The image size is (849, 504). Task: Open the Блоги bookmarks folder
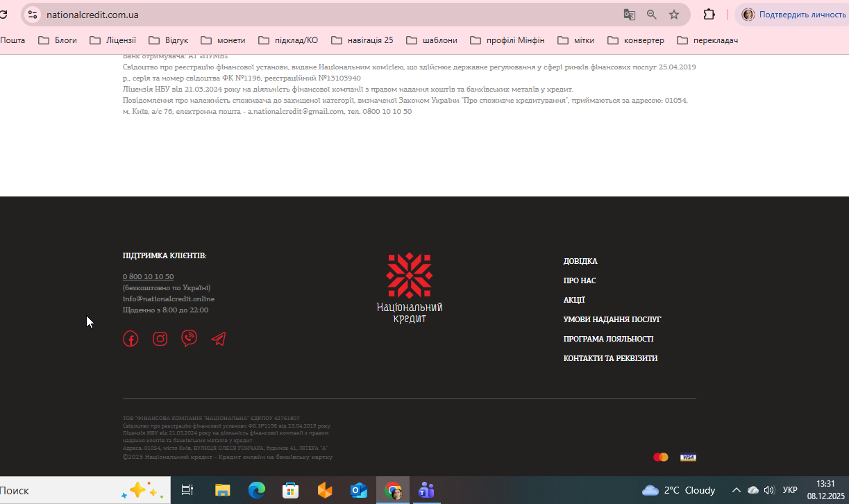[58, 40]
